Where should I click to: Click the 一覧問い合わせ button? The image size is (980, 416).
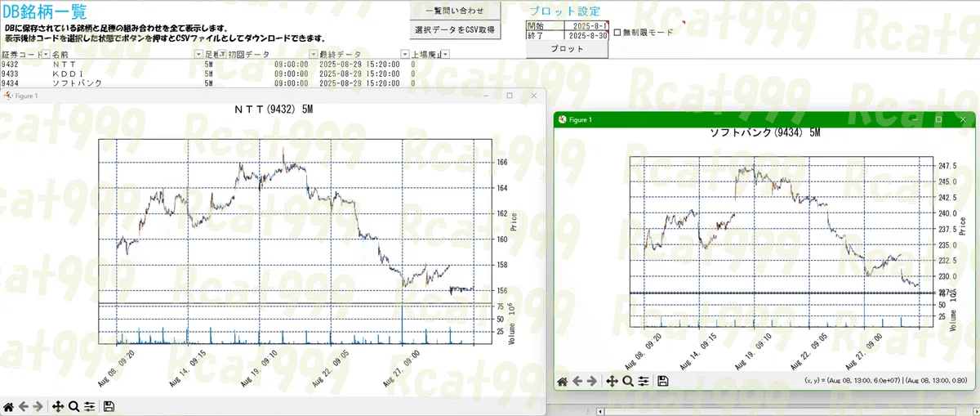coord(455,11)
